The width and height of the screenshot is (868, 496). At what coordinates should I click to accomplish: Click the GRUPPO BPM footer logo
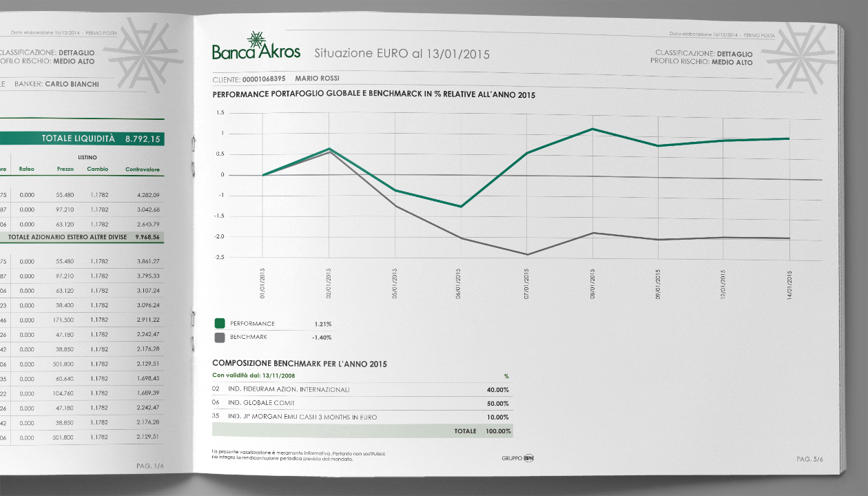point(518,457)
